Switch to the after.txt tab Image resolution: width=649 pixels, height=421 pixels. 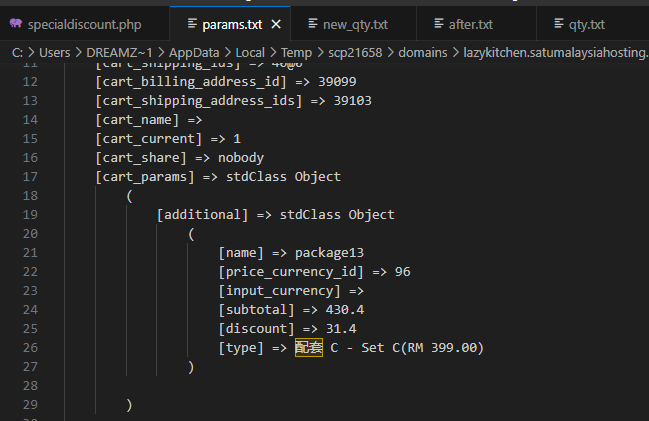(x=472, y=23)
